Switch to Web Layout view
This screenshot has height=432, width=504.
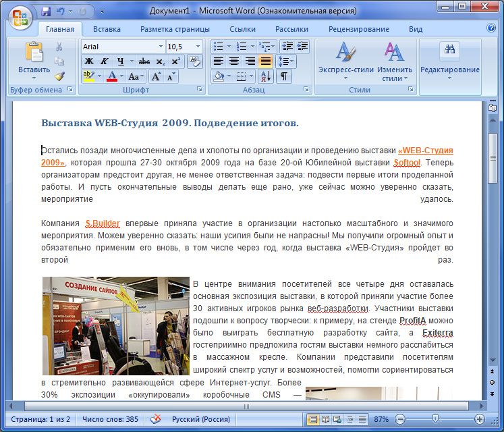tap(337, 419)
